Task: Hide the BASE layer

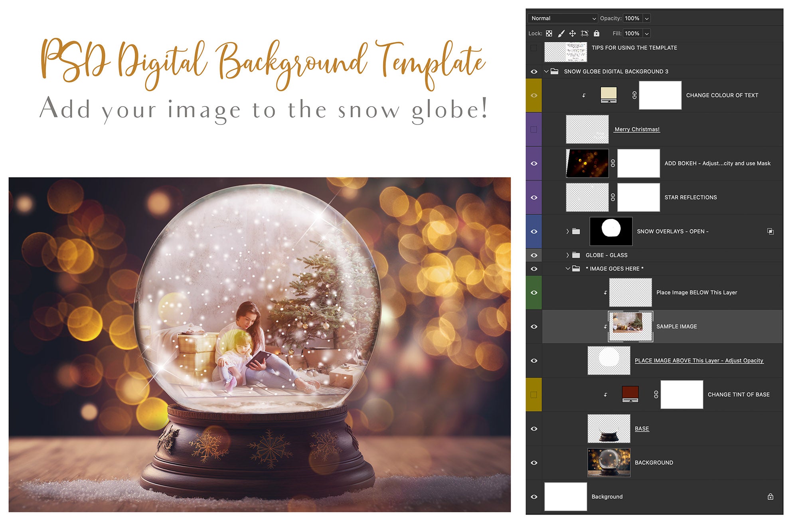Action: click(x=535, y=428)
